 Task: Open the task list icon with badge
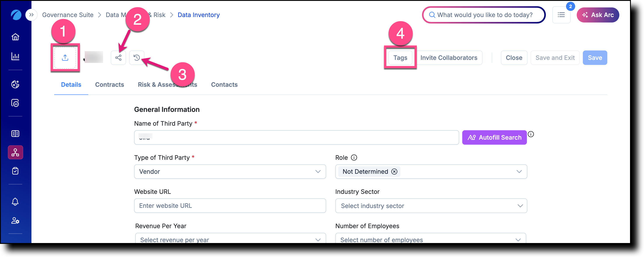[x=561, y=15]
